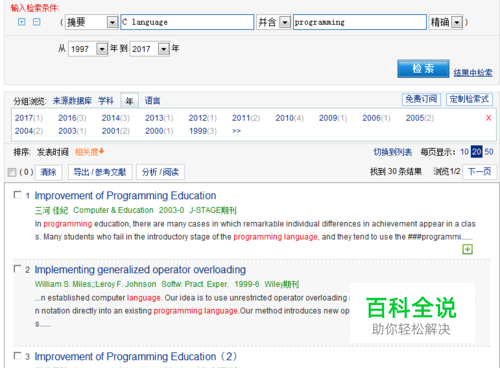Filter results by year 2009(1)
This screenshot has width=500, height=368.
pyautogui.click(x=333, y=118)
